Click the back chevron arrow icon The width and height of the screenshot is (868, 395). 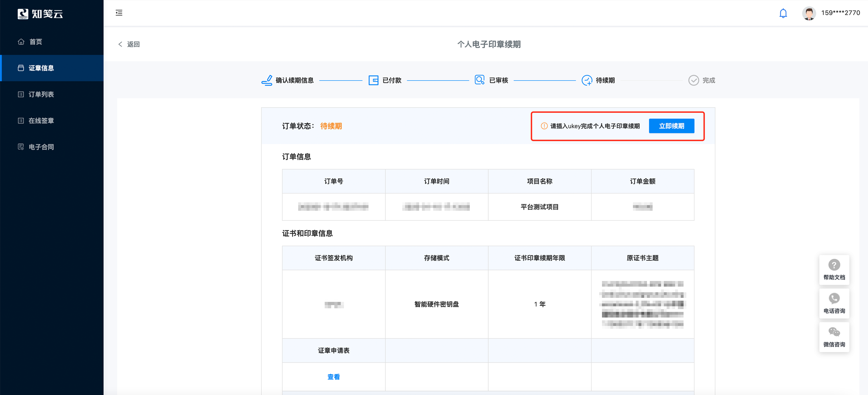point(120,44)
